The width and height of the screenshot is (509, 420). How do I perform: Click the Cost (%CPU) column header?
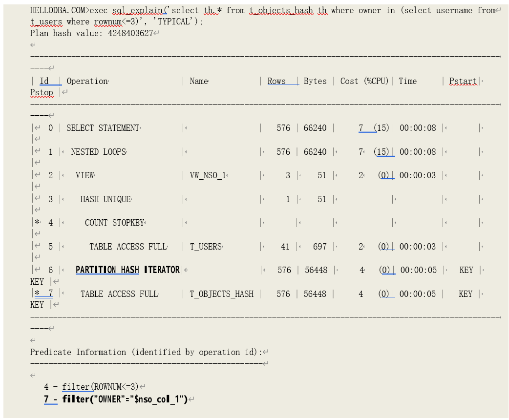point(364,81)
